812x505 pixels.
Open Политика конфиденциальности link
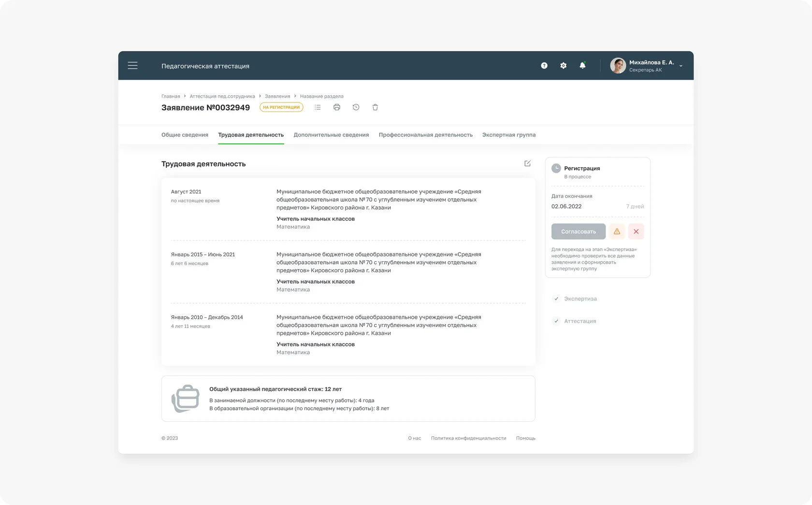(x=468, y=438)
